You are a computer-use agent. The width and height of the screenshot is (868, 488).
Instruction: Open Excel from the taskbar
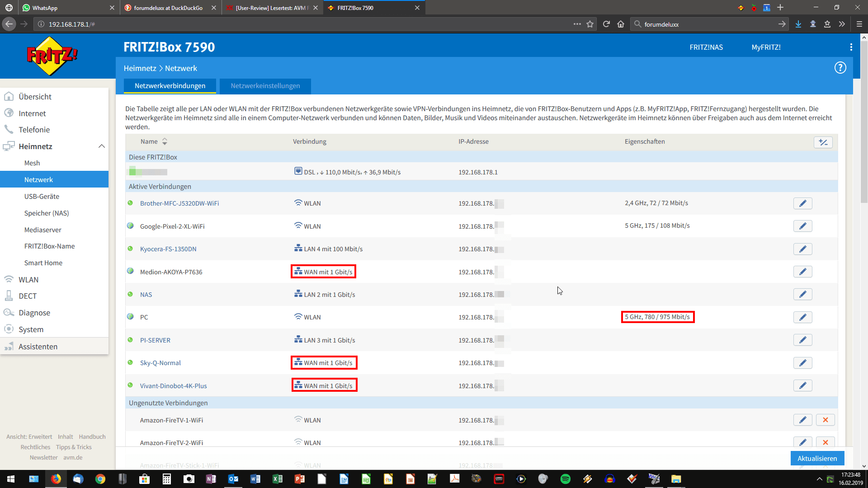coord(277,479)
